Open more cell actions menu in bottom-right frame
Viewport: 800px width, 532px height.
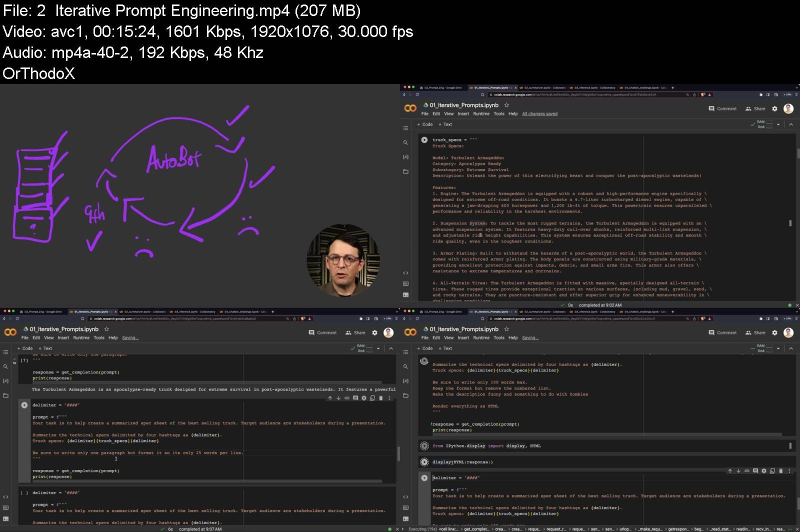[789, 470]
